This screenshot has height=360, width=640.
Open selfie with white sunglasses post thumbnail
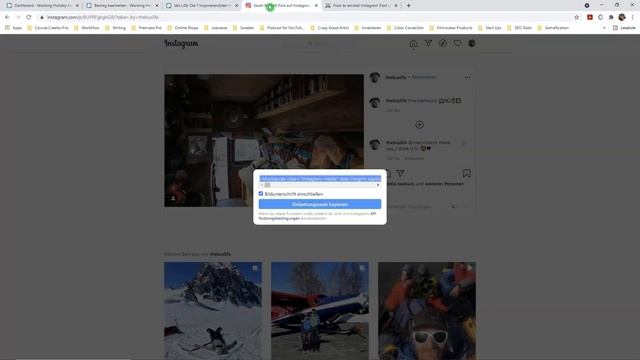pos(427,311)
